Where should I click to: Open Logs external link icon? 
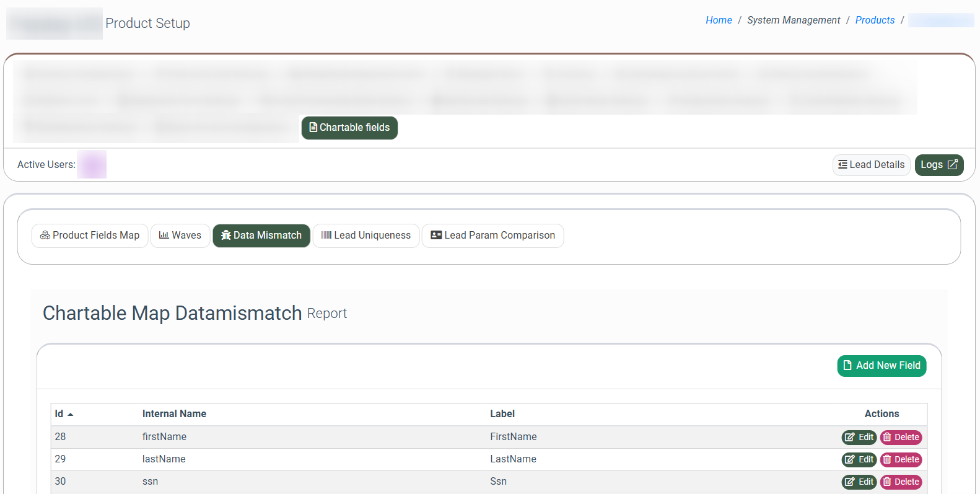coord(953,165)
